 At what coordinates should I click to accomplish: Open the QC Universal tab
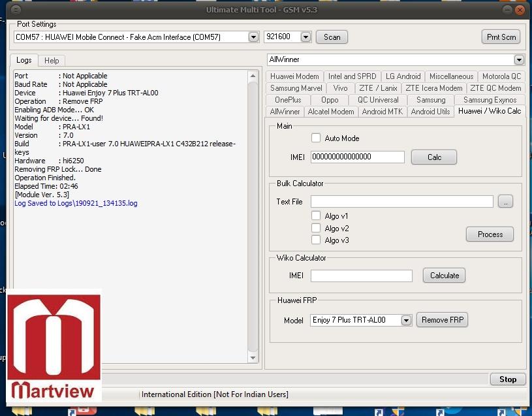tap(378, 100)
